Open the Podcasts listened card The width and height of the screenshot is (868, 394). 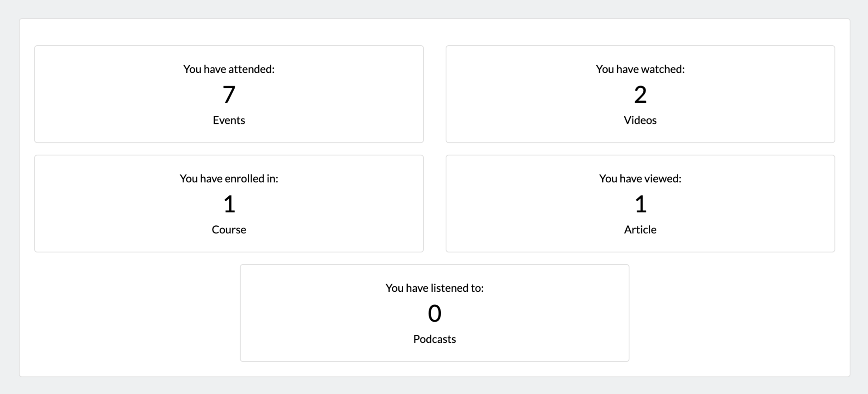coord(434,313)
